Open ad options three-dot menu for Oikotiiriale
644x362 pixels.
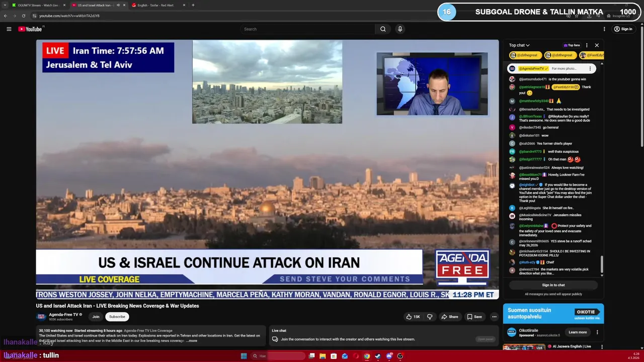[597, 332]
